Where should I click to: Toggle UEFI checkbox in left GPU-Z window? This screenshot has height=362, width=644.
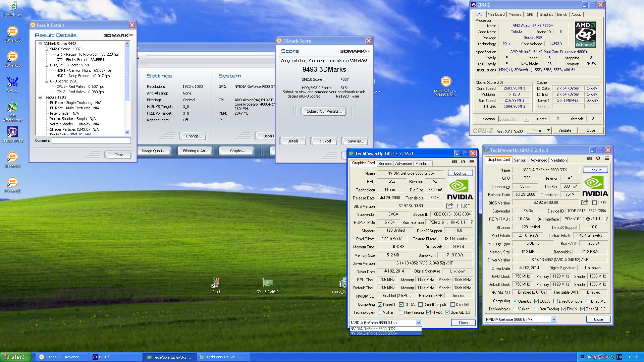459,206
